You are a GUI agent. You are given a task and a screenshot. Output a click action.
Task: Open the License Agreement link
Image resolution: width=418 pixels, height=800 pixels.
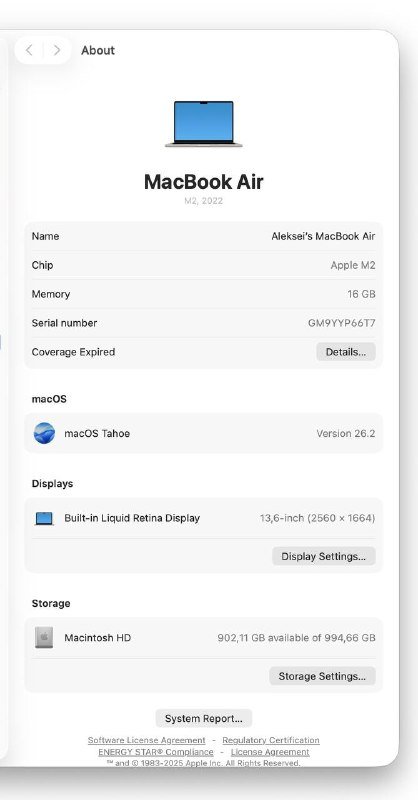(x=270, y=752)
